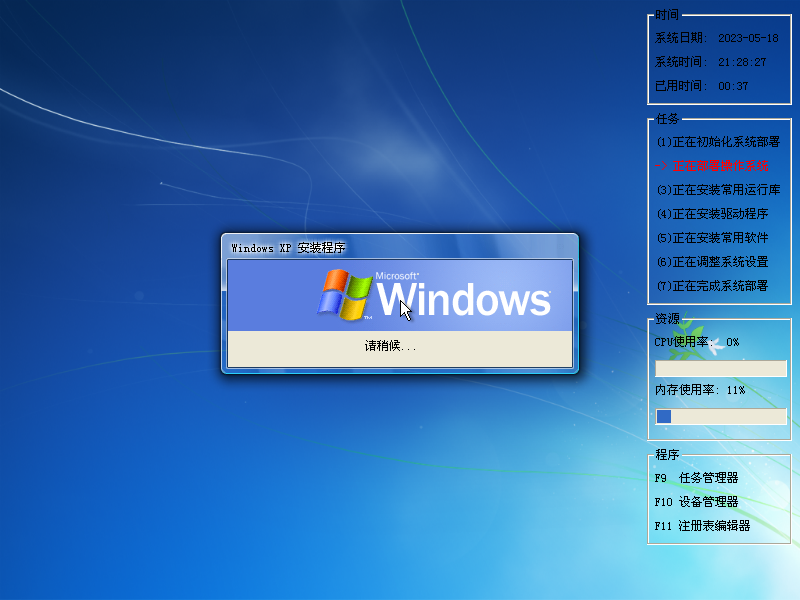
Task: Click the CPU使用率 0% label
Action: tap(696, 342)
